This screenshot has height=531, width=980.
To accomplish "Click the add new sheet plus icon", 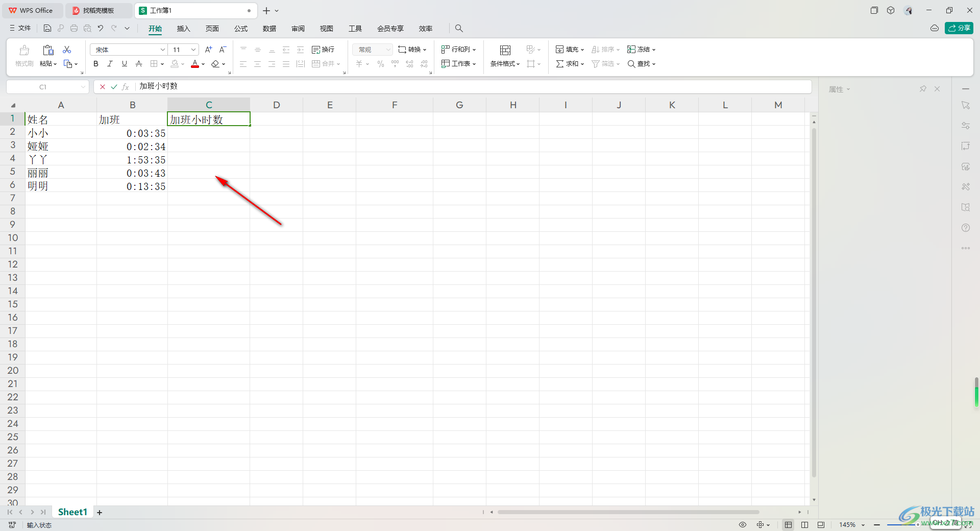I will pos(100,513).
